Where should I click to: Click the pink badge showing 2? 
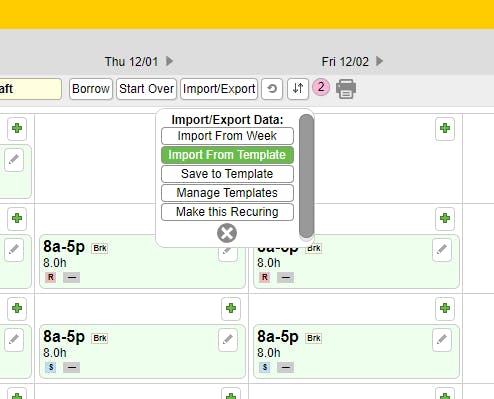321,87
